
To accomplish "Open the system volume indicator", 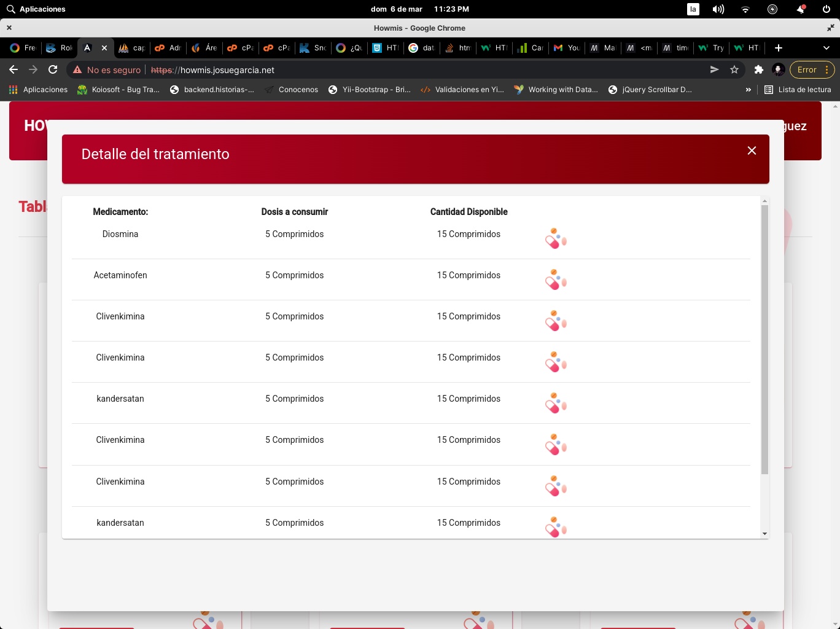I will point(718,9).
